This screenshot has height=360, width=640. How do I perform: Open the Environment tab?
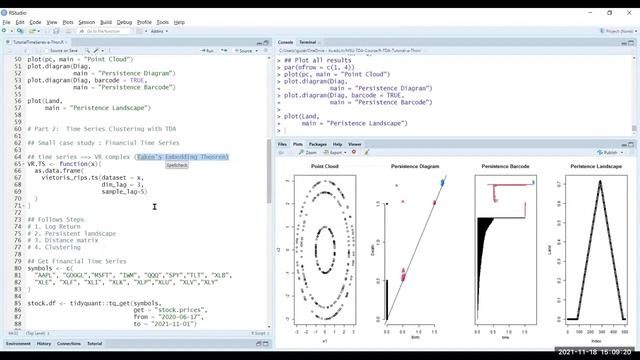click(18, 344)
